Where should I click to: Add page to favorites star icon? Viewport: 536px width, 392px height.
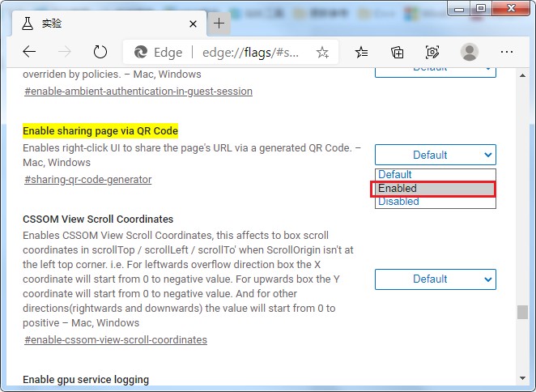pos(322,52)
